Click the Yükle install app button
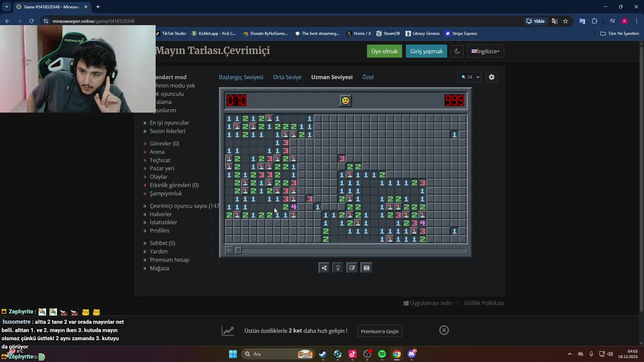The image size is (644, 362). (536, 21)
